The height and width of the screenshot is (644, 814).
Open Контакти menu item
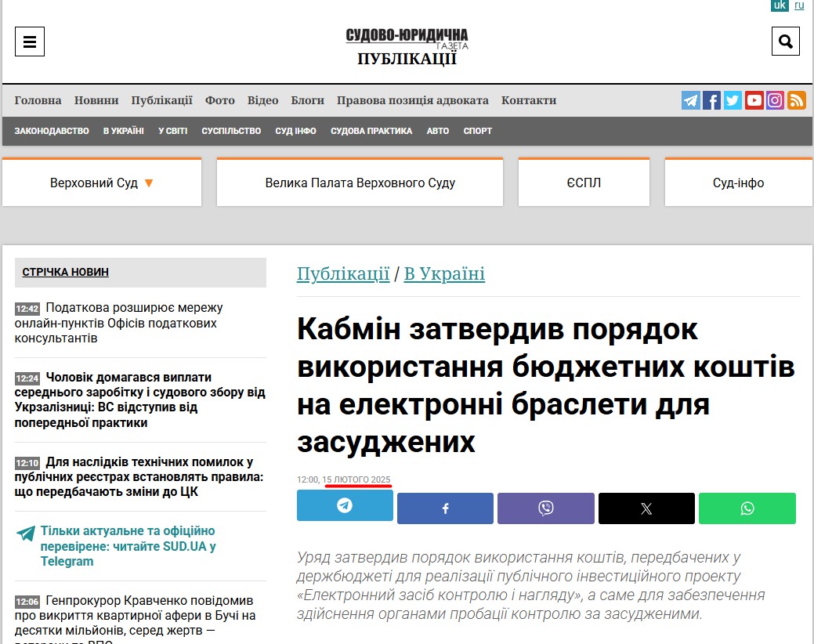[x=529, y=100]
